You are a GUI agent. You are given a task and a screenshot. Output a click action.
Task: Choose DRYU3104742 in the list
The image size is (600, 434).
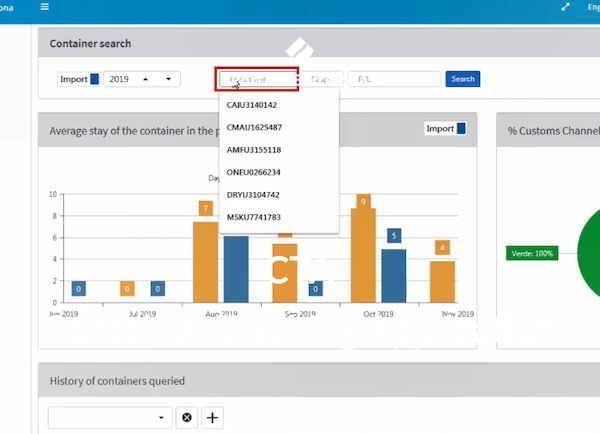[254, 195]
